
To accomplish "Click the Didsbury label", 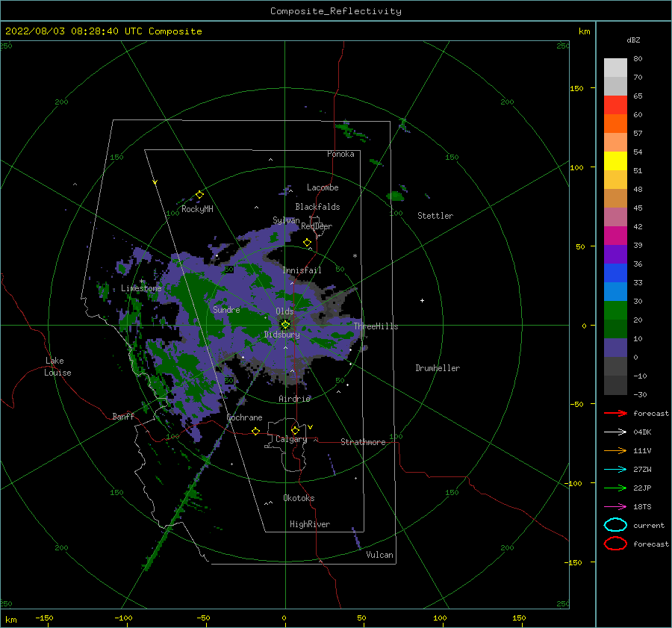I will 282,335.
